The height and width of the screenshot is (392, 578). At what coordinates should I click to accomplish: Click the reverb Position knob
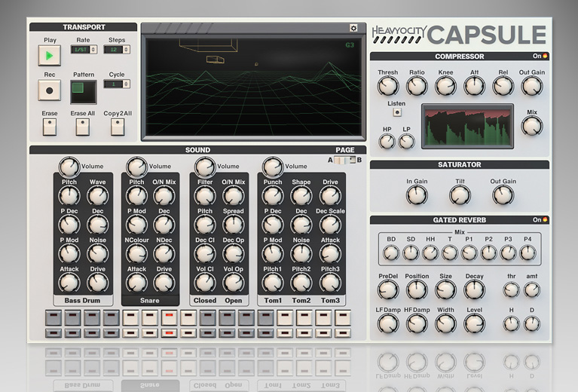[x=417, y=289]
